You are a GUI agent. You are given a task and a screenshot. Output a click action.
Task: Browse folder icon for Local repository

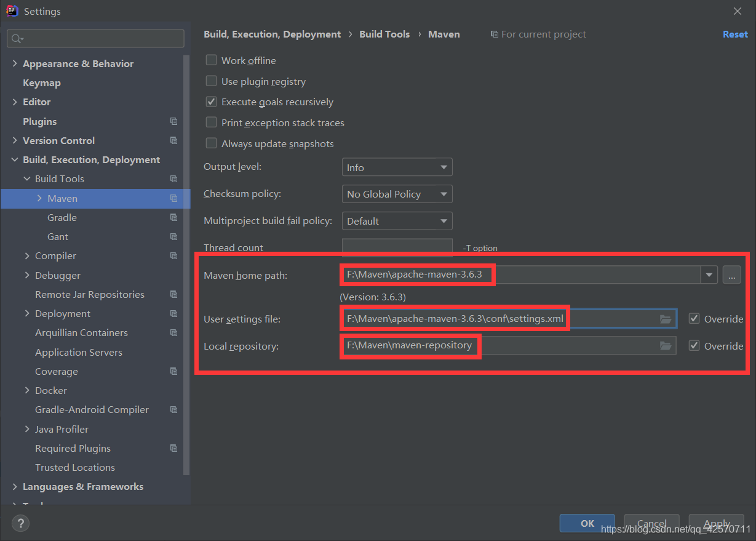(x=666, y=346)
